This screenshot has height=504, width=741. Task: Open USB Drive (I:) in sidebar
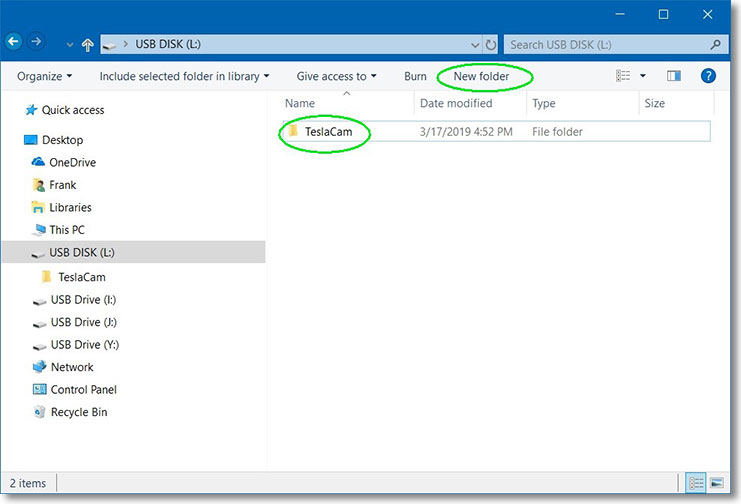[84, 300]
